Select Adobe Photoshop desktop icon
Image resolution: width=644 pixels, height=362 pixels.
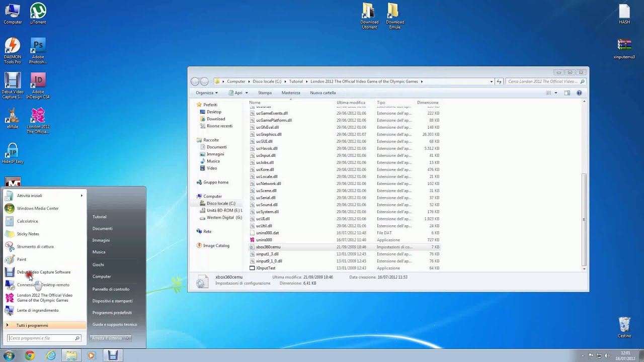(38, 51)
